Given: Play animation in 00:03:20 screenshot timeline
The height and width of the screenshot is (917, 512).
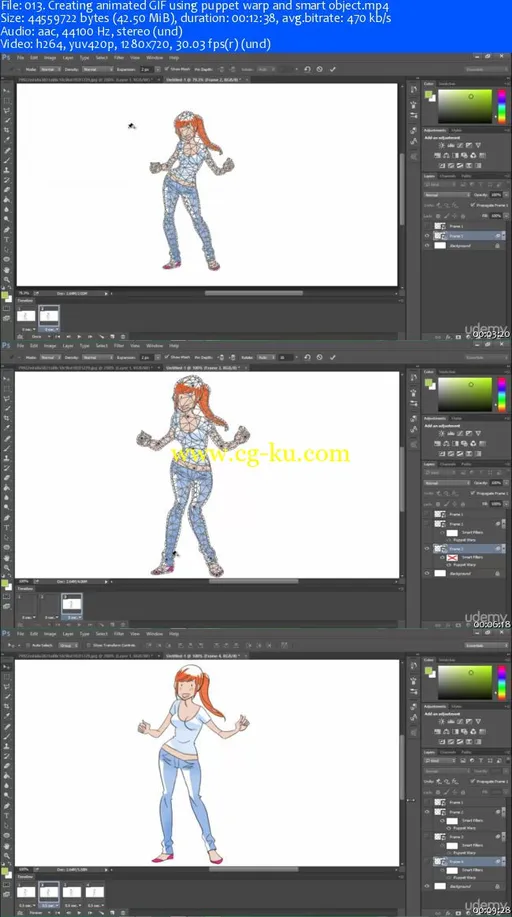Looking at the screenshot, I should (x=80, y=336).
